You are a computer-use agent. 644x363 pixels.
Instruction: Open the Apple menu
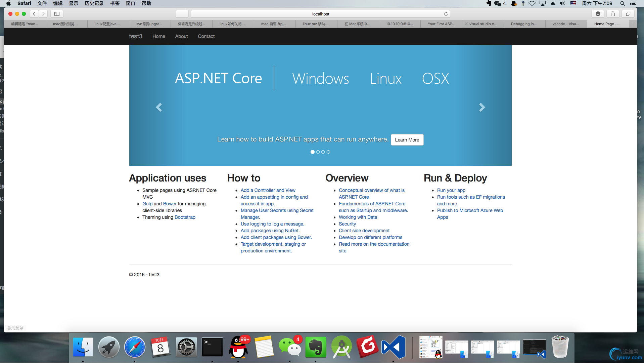point(8,3)
